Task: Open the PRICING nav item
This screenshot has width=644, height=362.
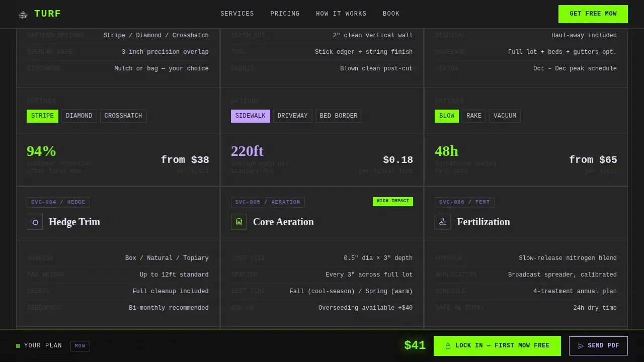Action: 285,14
